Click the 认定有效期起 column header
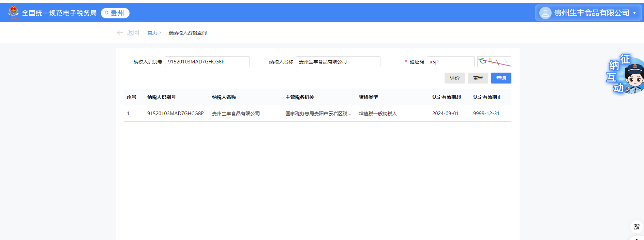 [x=446, y=97]
